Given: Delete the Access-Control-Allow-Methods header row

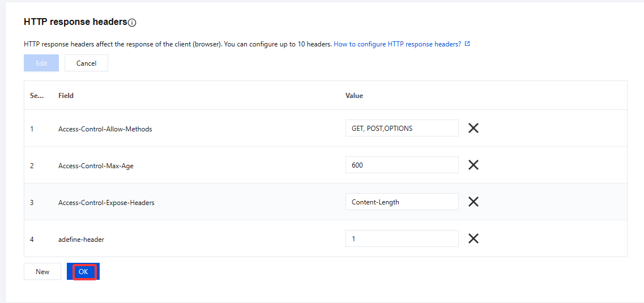Looking at the screenshot, I should [474, 128].
